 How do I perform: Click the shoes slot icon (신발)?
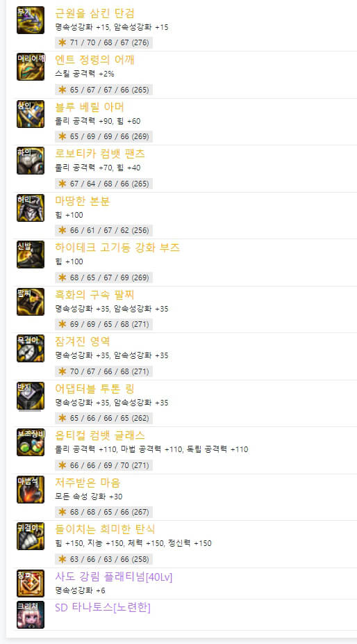click(x=31, y=255)
